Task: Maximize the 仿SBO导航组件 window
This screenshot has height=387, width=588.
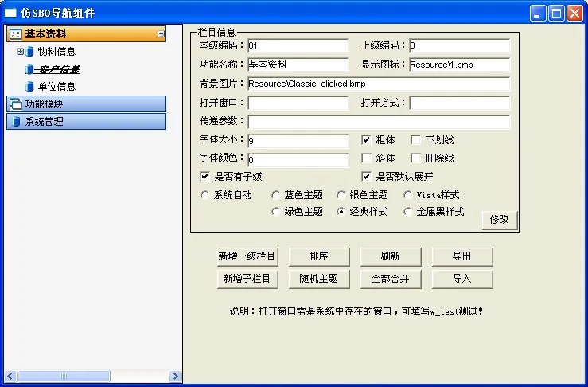Action: pos(556,13)
